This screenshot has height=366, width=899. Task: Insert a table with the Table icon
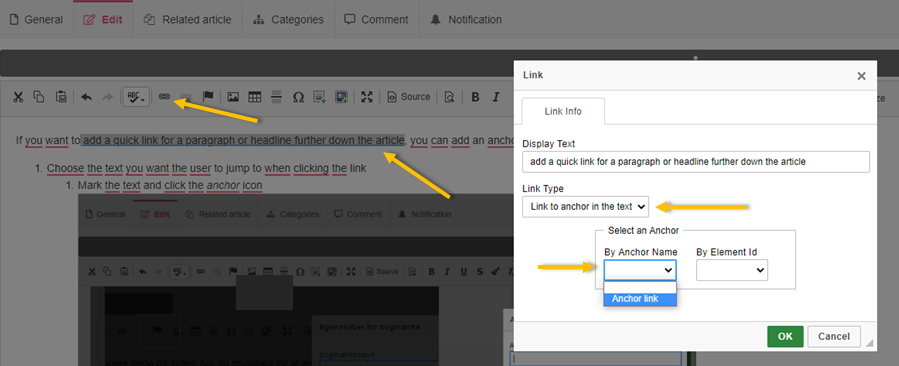(255, 97)
